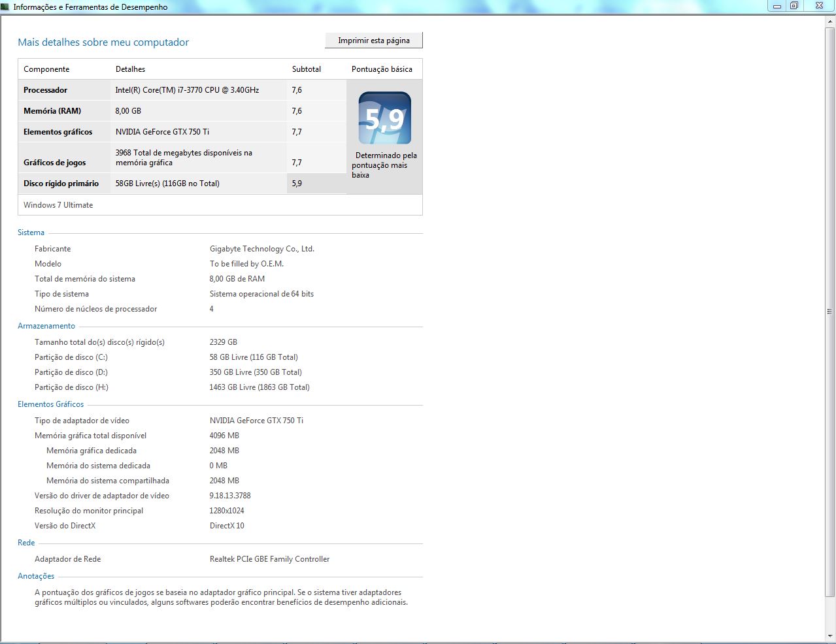Click the 5,9 base score badge
This screenshot has width=836, height=644.
[x=385, y=118]
